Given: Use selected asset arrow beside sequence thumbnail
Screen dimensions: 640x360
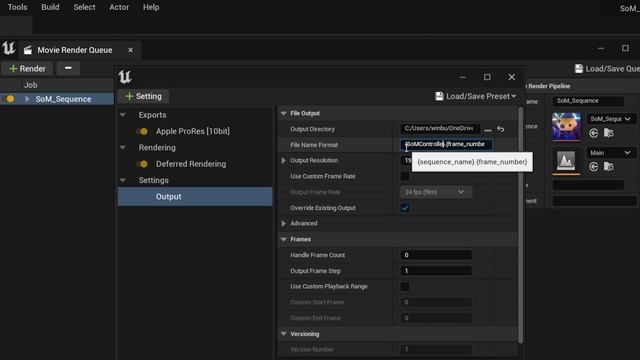Looking at the screenshot, I should coord(594,133).
